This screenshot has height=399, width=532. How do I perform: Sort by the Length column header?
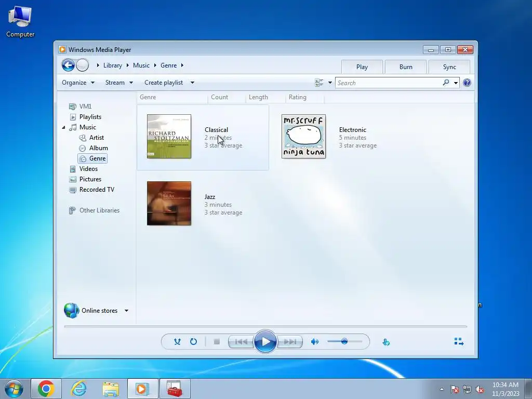tap(265, 97)
